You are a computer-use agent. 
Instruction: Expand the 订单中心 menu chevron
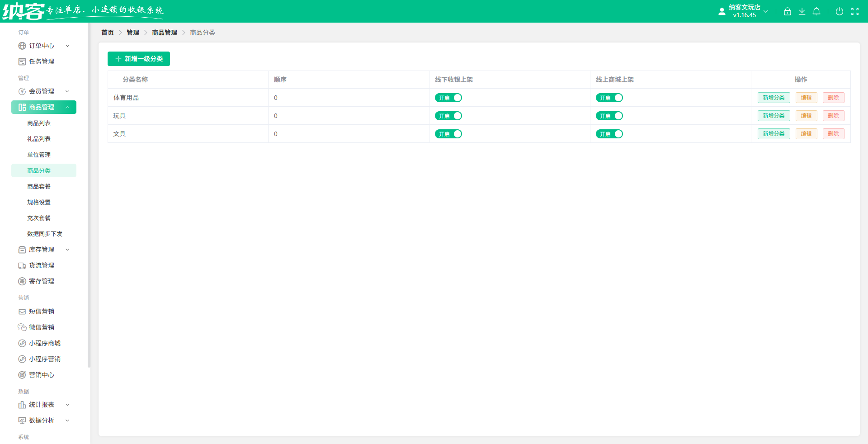(67, 46)
